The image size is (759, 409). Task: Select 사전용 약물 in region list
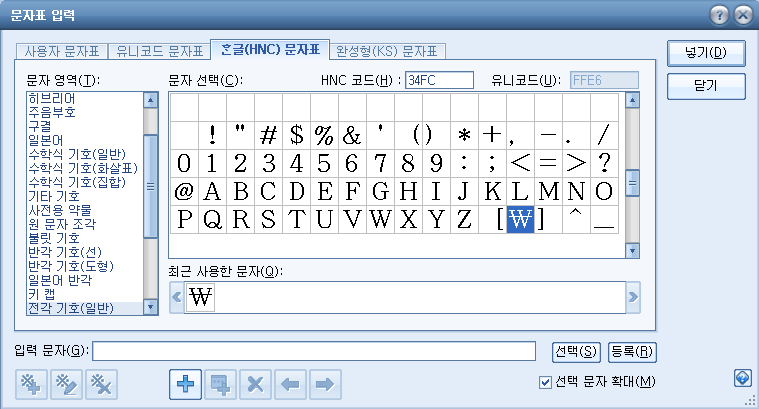point(85,211)
